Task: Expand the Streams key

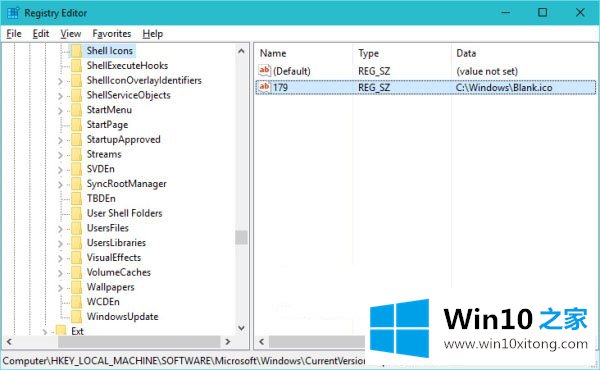Action: (60, 155)
